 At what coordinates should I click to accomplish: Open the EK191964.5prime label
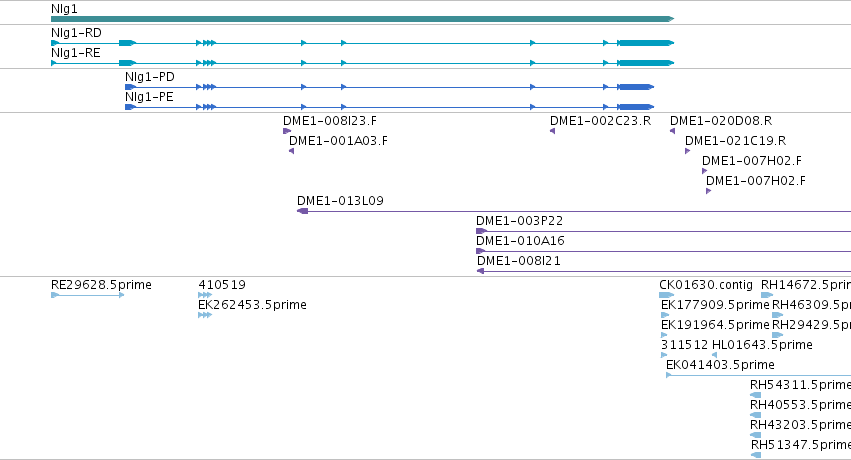[x=715, y=325]
